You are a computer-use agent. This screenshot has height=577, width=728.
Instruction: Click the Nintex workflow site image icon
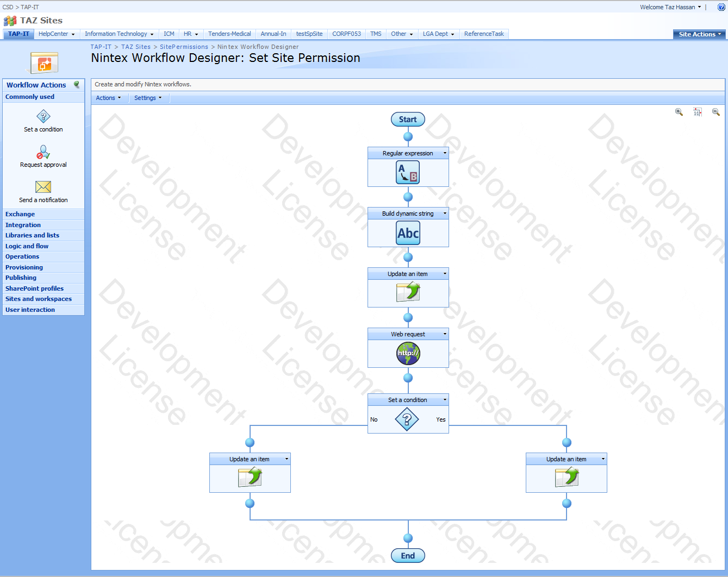[44, 62]
